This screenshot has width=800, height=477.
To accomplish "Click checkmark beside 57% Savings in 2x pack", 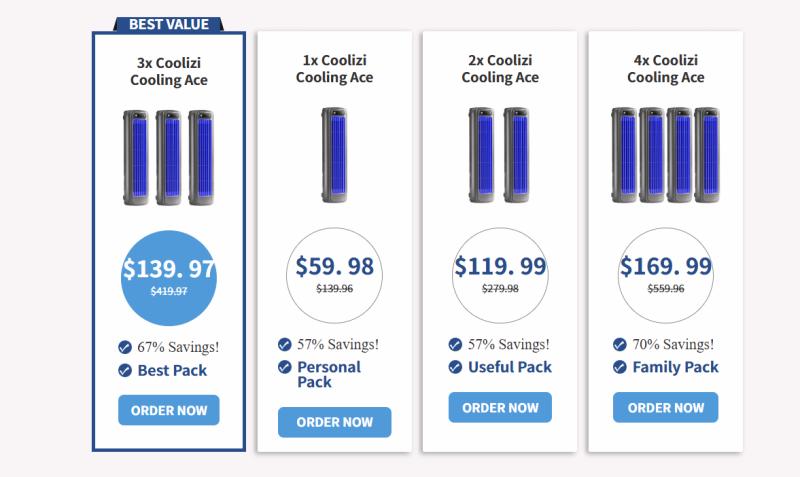I will [455, 344].
